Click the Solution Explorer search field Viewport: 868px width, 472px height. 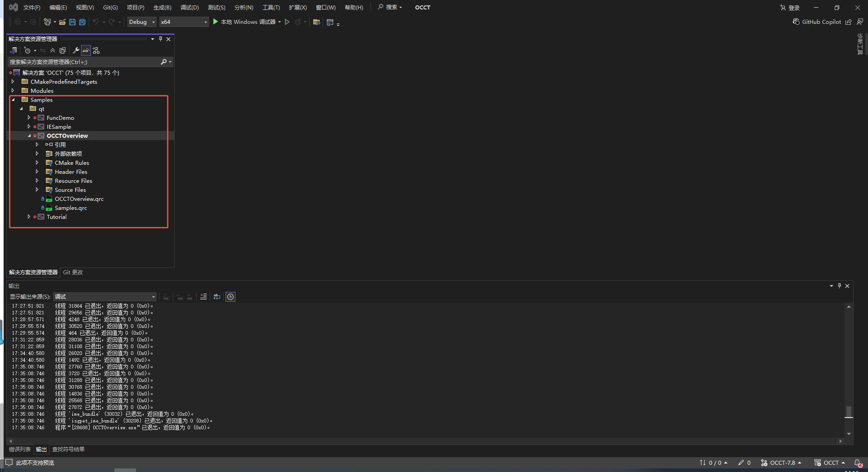coord(85,62)
